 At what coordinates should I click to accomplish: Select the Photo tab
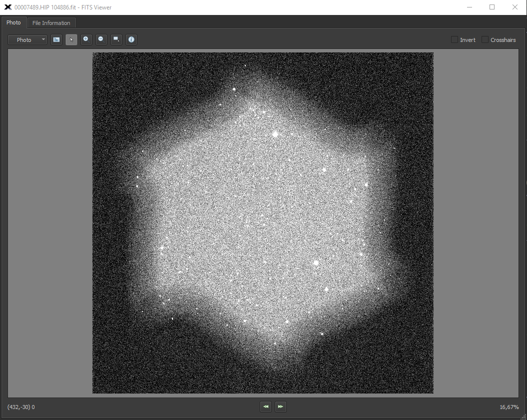tap(13, 22)
